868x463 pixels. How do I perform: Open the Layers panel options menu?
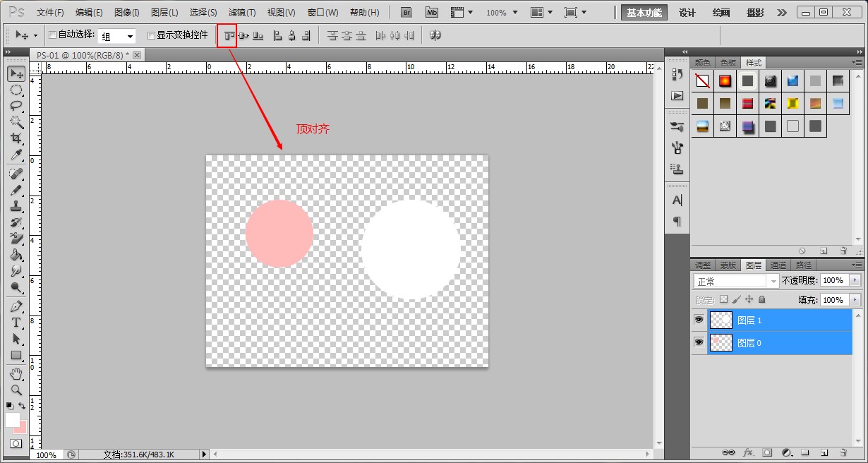pos(857,265)
